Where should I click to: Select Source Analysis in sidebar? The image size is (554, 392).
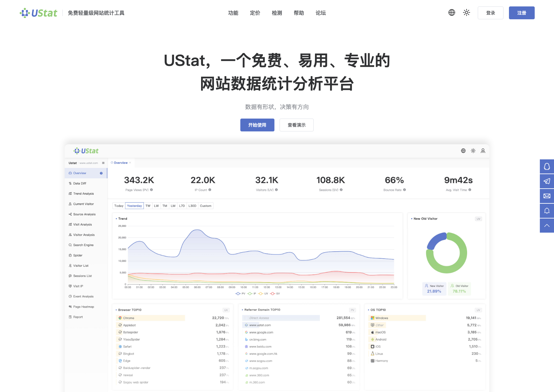click(86, 214)
